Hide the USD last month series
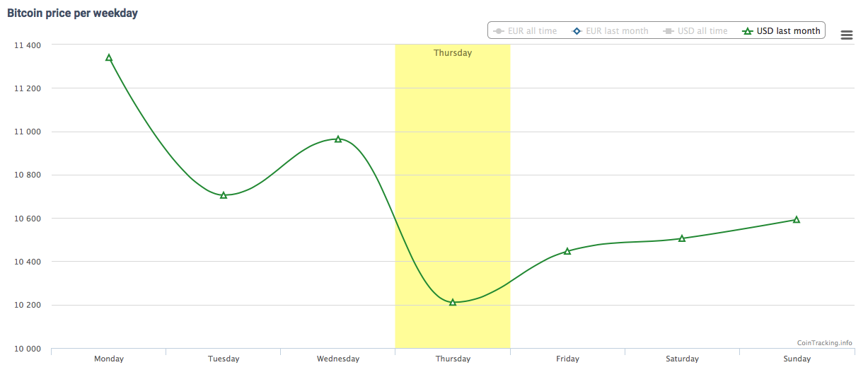868x377 pixels. tap(788, 31)
